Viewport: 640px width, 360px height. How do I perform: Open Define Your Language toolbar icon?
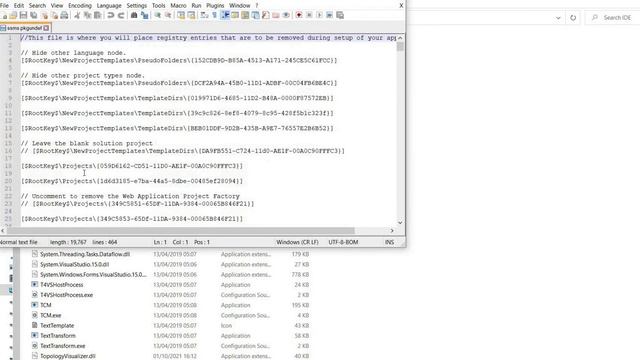(235, 16)
